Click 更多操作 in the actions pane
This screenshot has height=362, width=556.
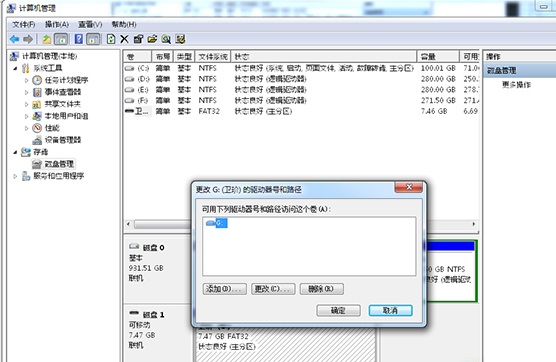click(516, 85)
